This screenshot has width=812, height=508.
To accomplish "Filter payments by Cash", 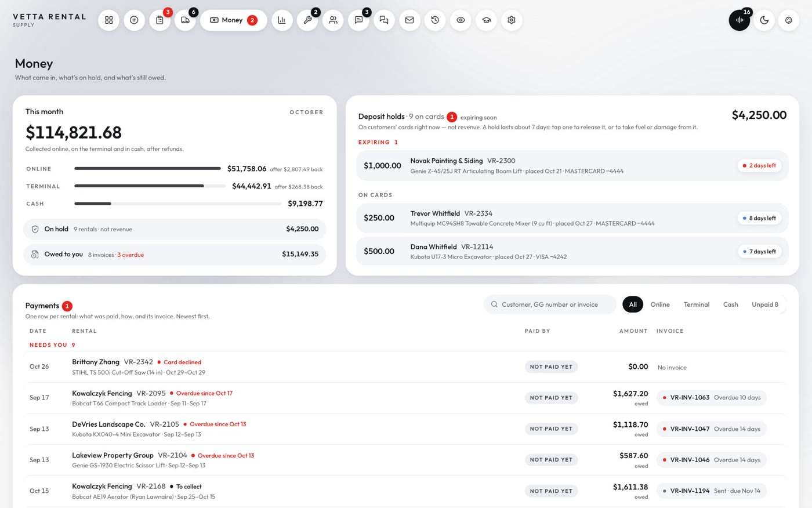I will pos(731,304).
